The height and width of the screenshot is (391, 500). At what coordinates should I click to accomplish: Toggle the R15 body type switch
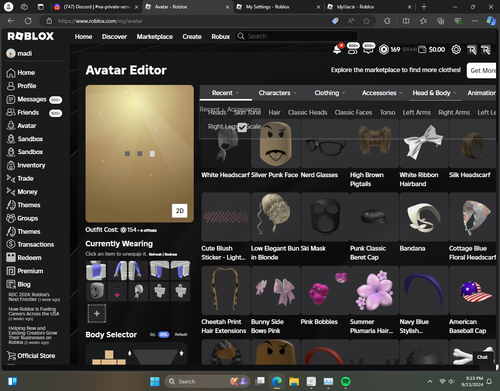[163, 334]
